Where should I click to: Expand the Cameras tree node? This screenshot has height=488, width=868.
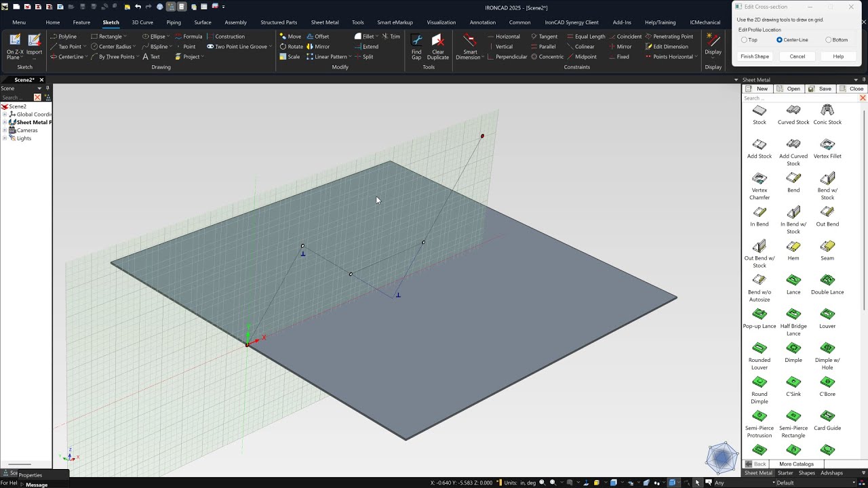(x=5, y=130)
